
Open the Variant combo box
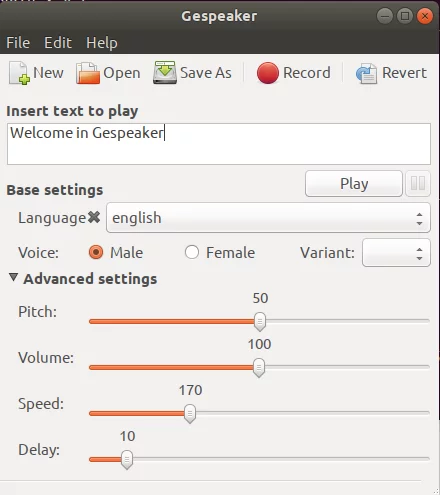point(396,253)
